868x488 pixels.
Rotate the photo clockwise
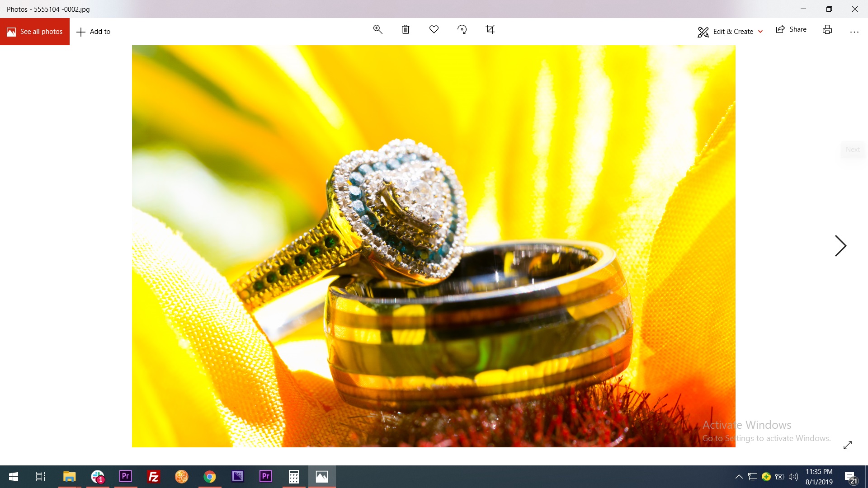462,29
